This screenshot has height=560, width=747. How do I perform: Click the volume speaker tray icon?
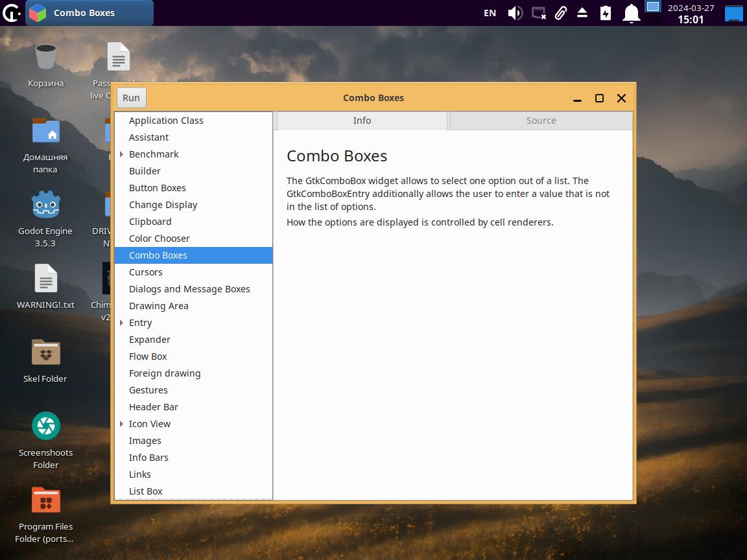pos(515,13)
